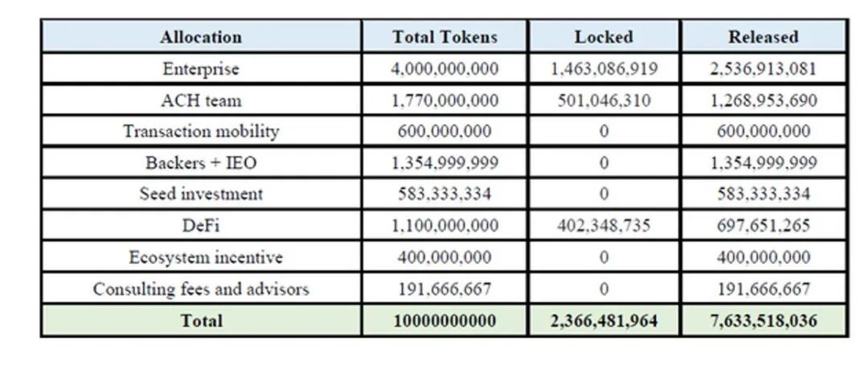
Task: Select the DeFi allocation cell
Action: point(200,226)
